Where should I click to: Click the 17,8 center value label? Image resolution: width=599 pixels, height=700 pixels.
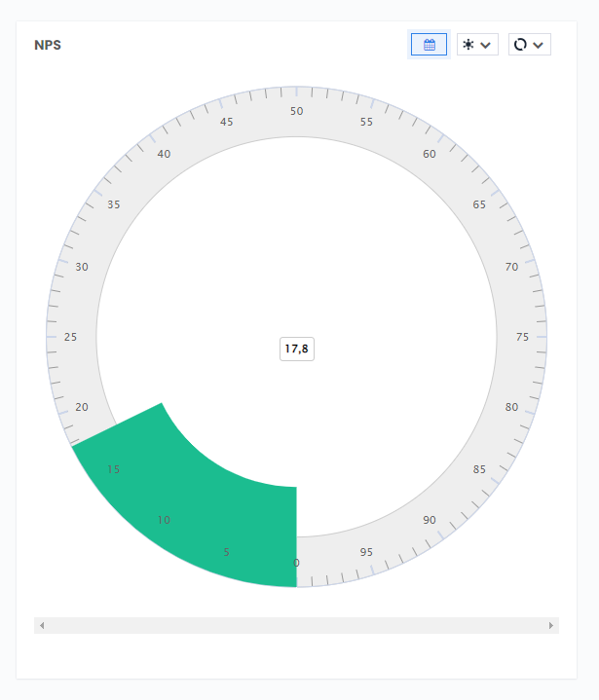click(297, 349)
